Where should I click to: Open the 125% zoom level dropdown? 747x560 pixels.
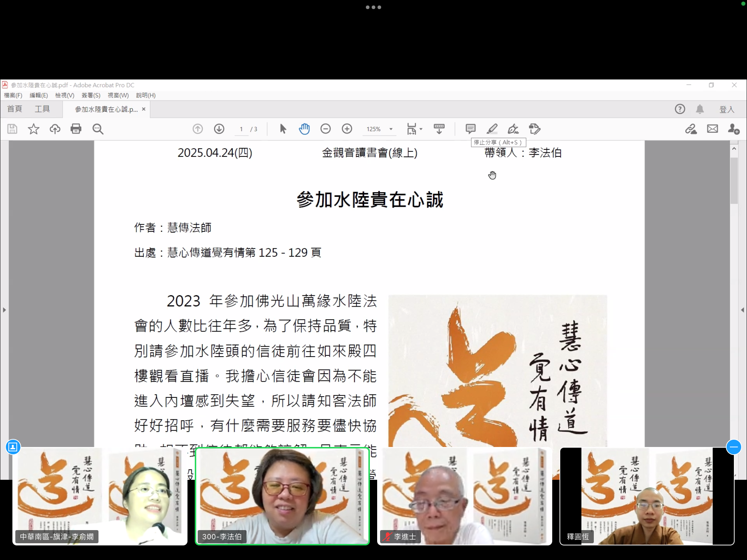point(391,129)
